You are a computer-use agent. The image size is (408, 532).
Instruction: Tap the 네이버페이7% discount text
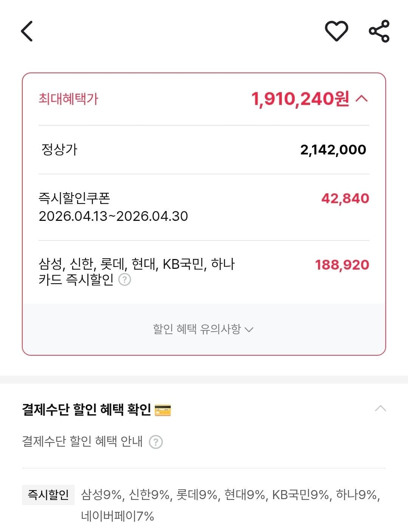click(117, 516)
